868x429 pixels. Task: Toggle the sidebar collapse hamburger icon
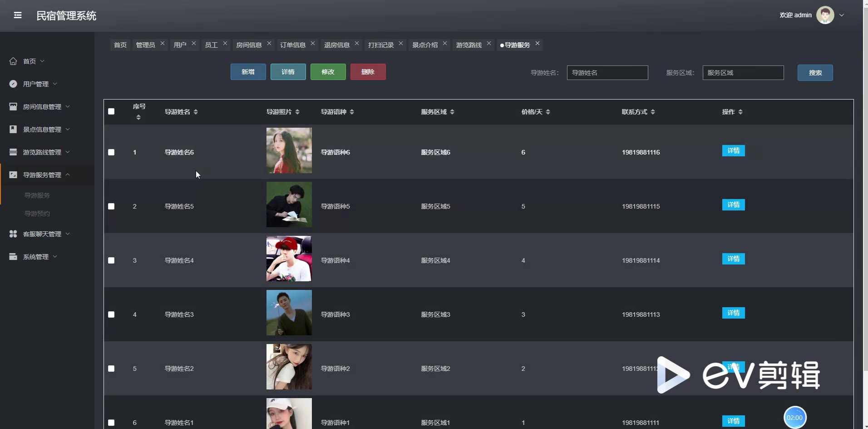(x=18, y=15)
